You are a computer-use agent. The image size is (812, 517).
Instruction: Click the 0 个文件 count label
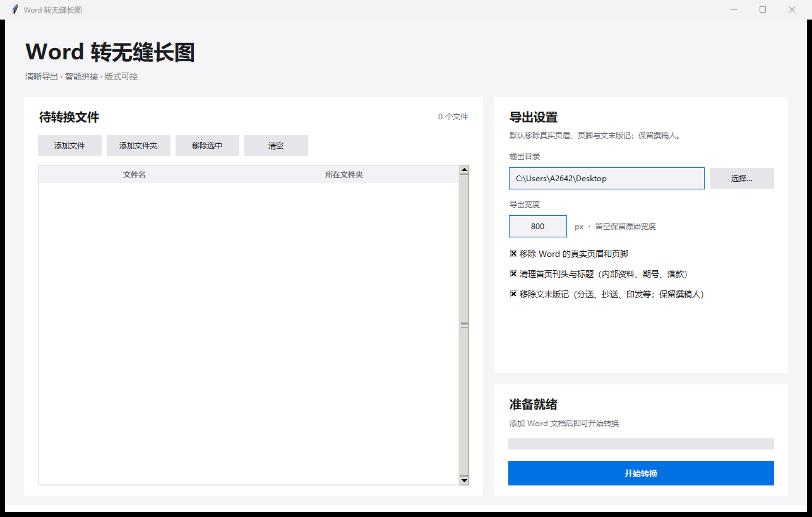453,117
